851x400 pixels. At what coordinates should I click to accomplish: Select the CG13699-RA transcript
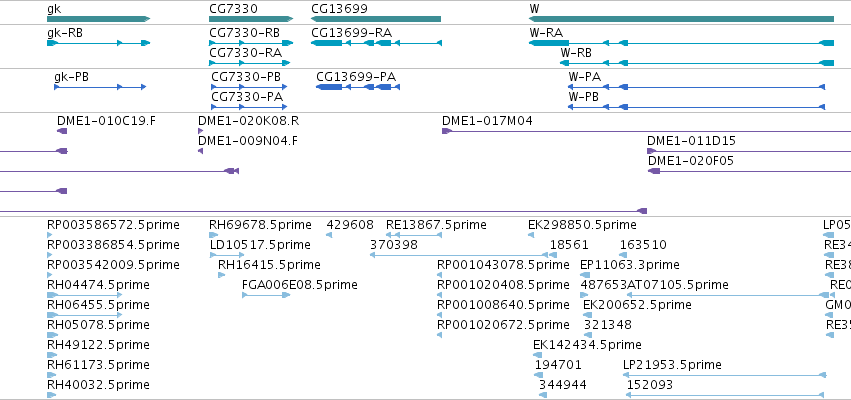(376, 43)
